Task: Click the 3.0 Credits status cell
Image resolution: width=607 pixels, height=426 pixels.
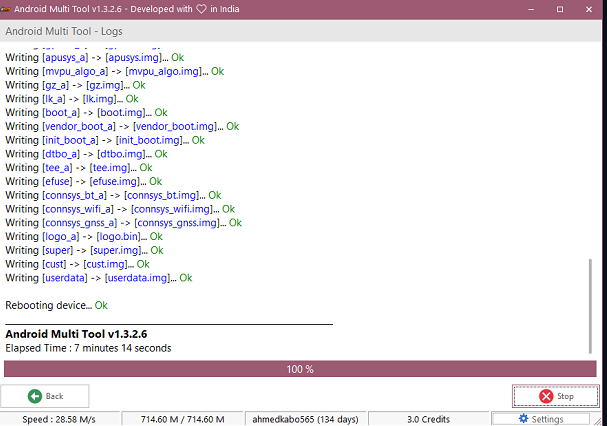Action: click(428, 419)
